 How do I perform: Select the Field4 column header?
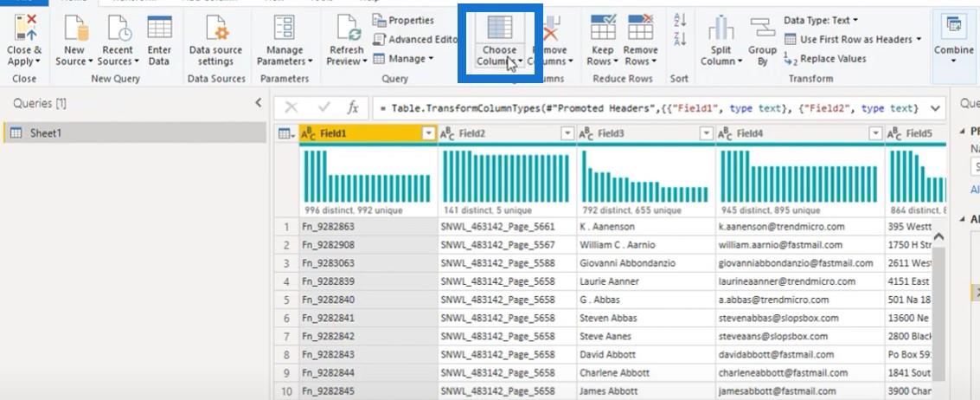coord(800,133)
